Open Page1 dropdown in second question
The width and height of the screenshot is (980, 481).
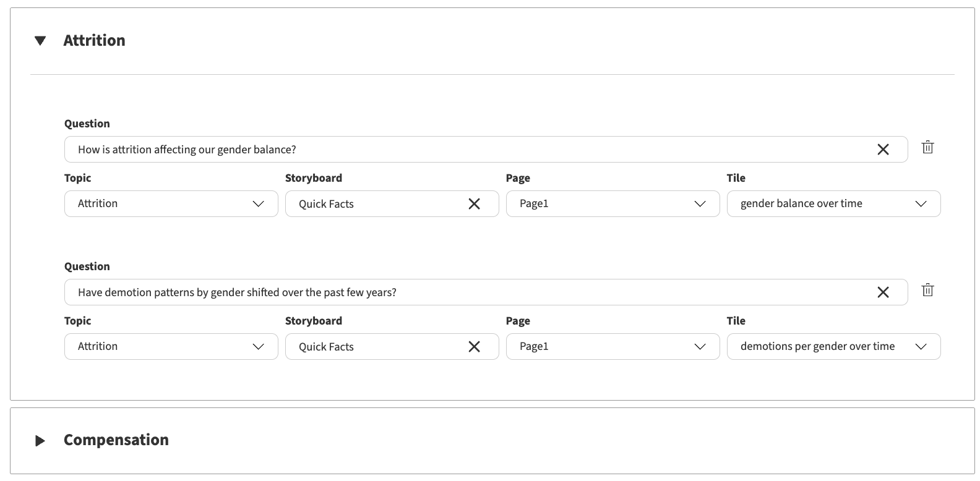point(613,347)
